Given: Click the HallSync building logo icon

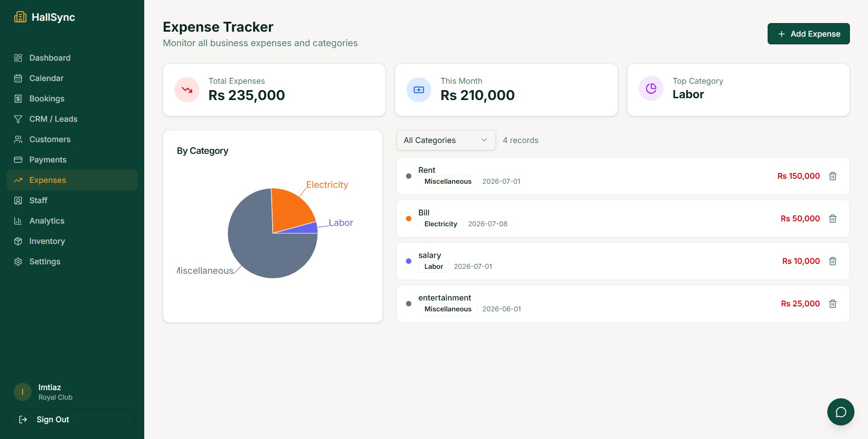Looking at the screenshot, I should tap(20, 17).
